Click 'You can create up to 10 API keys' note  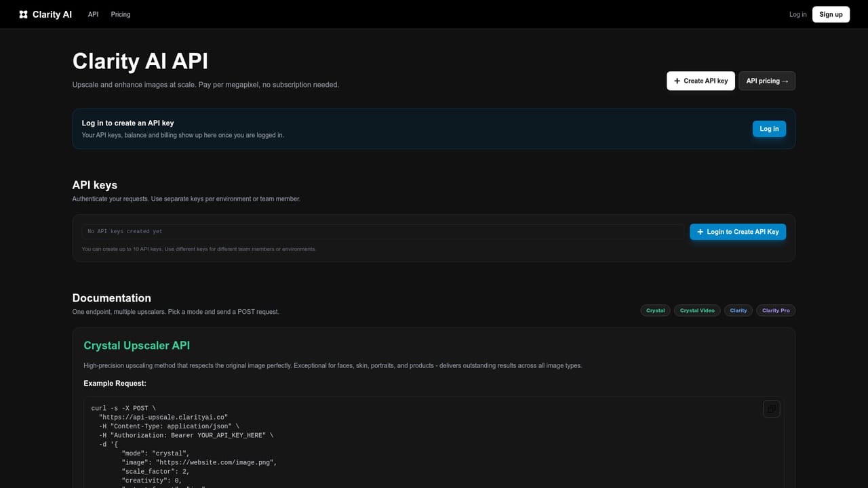[199, 249]
